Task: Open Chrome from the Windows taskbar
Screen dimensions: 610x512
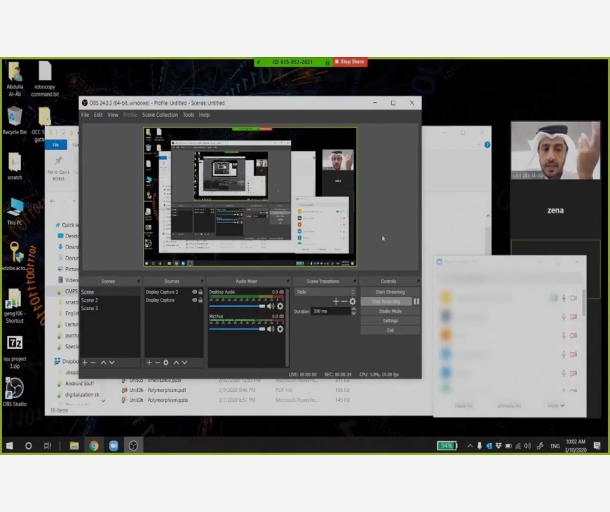Action: point(93,445)
